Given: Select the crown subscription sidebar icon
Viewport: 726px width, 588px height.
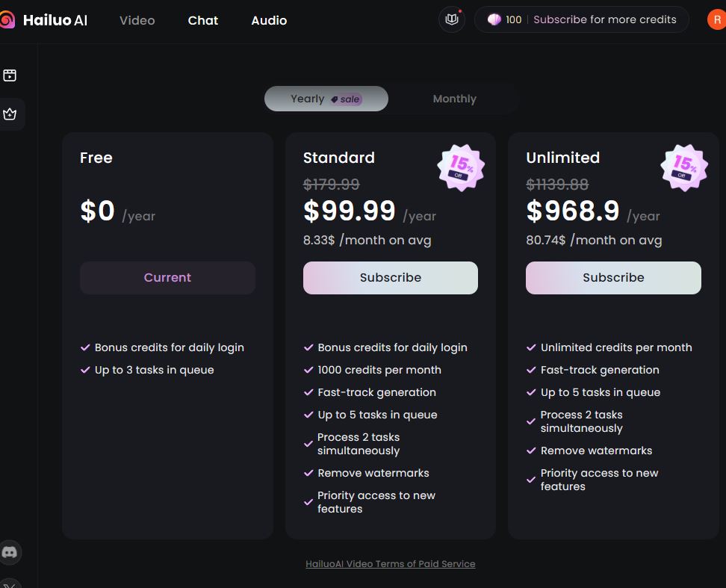Looking at the screenshot, I should (10, 114).
